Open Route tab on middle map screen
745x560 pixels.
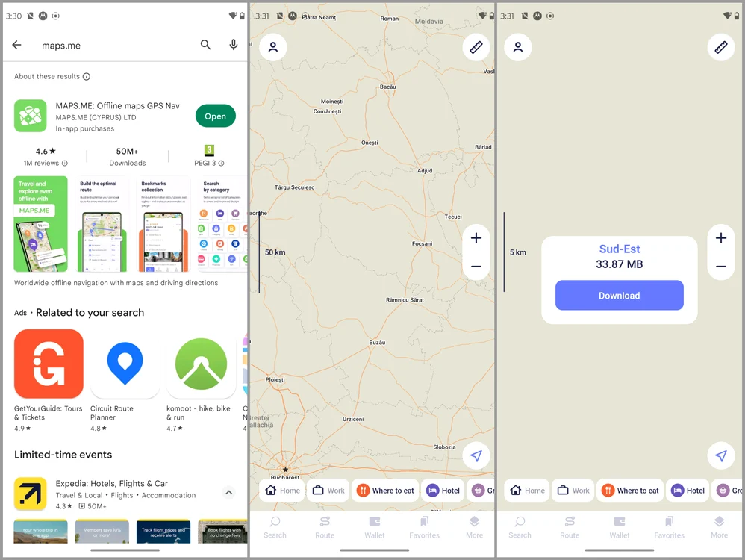325,527
